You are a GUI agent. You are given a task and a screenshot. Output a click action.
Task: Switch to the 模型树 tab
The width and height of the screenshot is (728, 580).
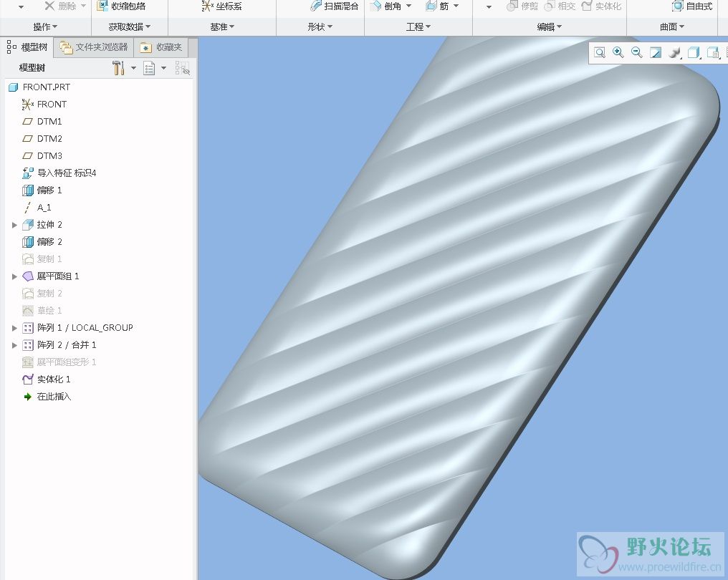point(27,47)
